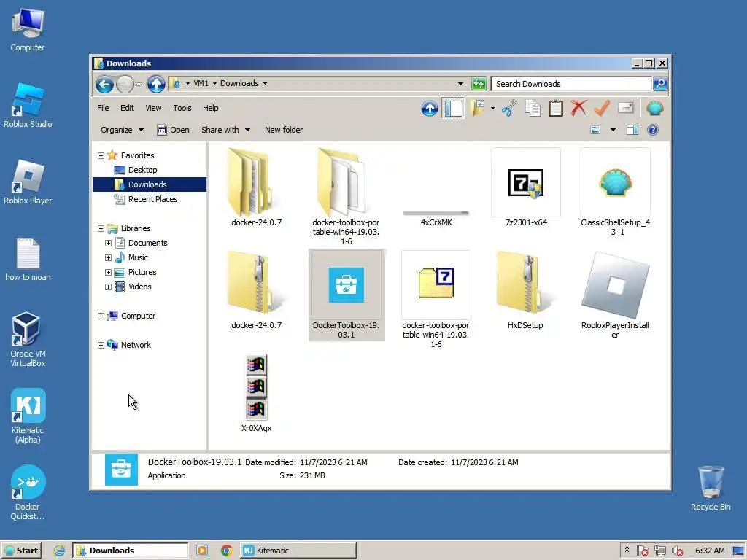Click the media player taskbar icon
747x560 pixels.
pyautogui.click(x=202, y=551)
